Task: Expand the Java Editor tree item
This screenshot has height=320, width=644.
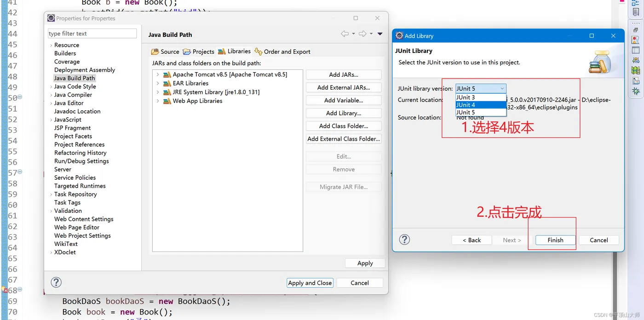Action: pos(51,103)
